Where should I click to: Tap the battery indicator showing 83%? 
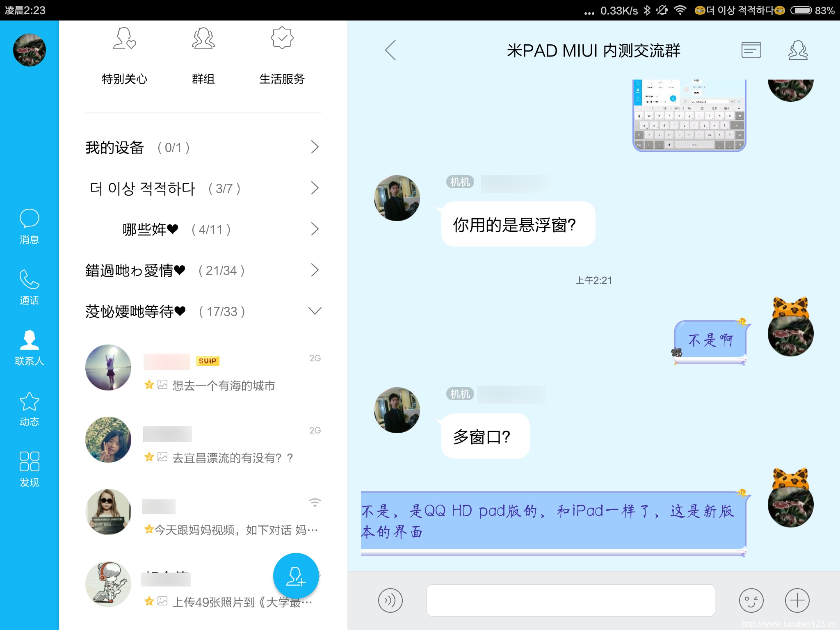(813, 10)
